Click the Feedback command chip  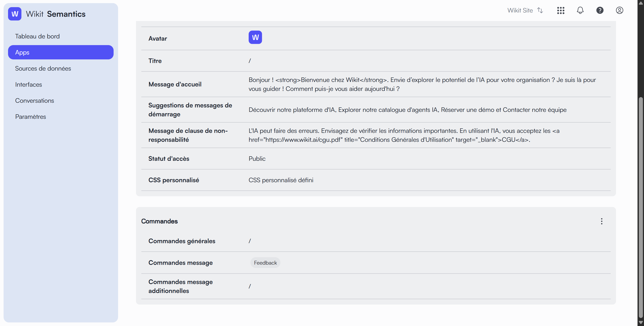265,263
